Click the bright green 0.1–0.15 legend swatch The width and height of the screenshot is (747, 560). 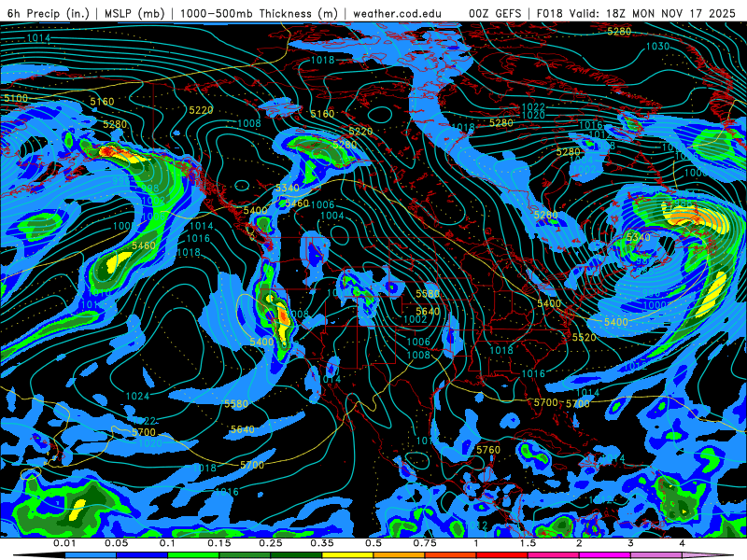(x=193, y=555)
